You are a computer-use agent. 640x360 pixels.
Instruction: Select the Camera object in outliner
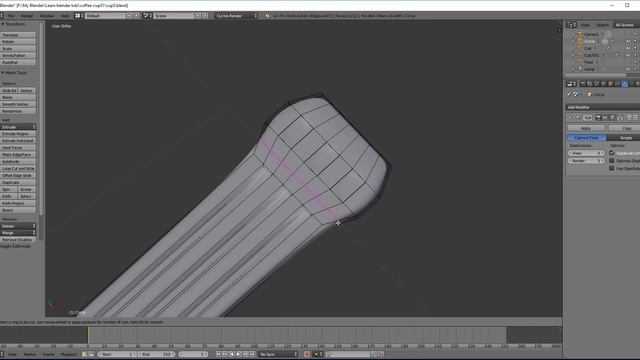(591, 34)
